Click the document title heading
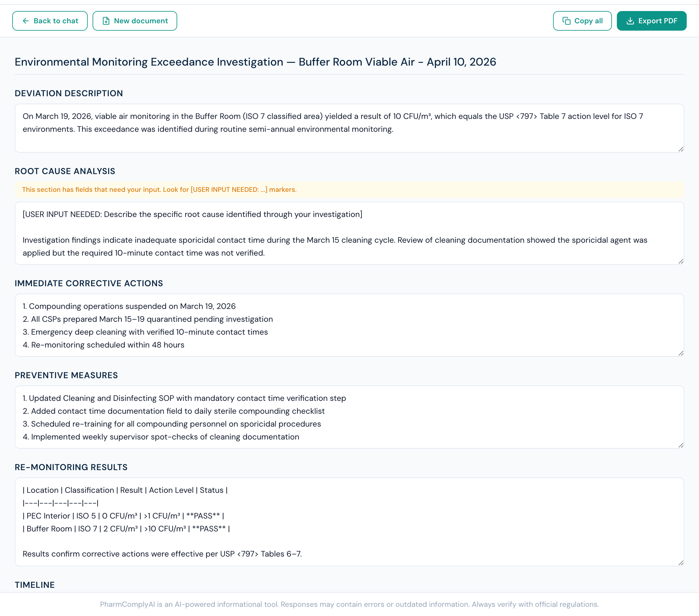This screenshot has height=616, width=699. click(x=255, y=62)
